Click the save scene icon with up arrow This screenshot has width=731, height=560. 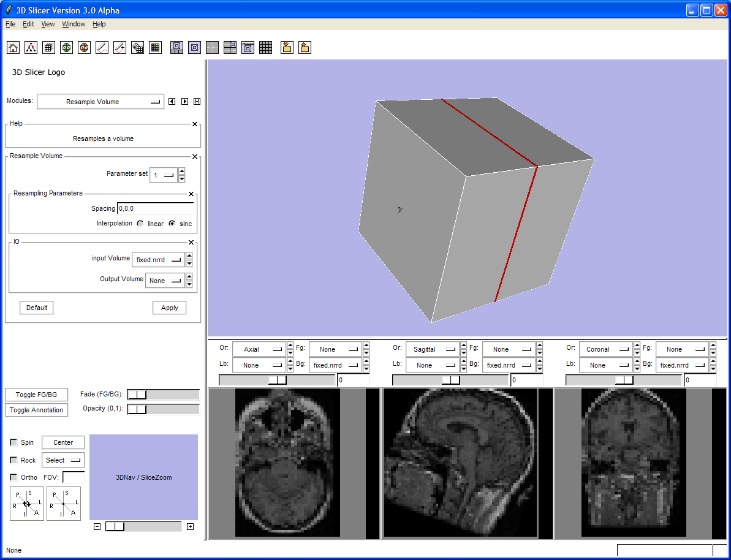point(305,48)
